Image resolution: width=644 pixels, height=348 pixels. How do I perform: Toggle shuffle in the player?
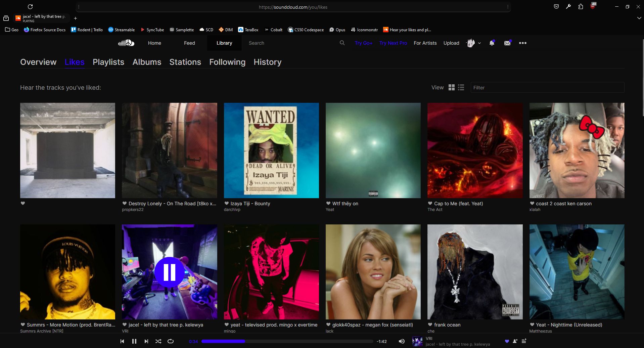click(158, 341)
